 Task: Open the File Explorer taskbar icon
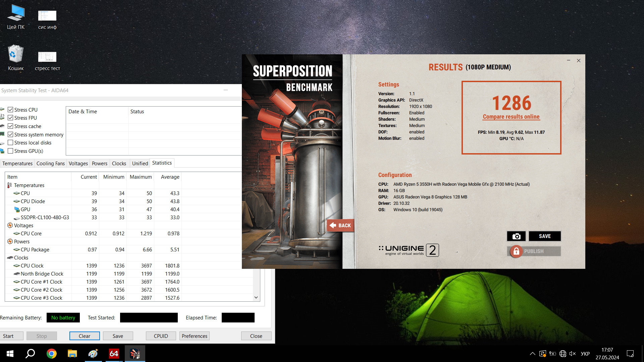coord(72,354)
